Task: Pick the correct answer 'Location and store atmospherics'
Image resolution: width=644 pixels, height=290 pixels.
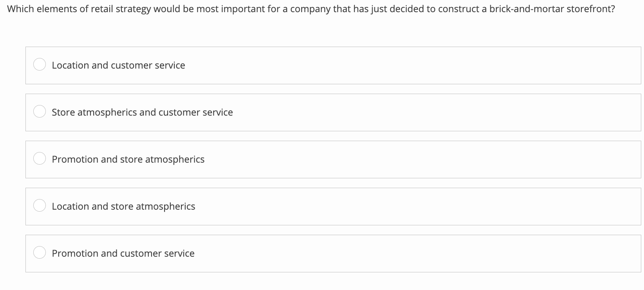Action: [123, 206]
